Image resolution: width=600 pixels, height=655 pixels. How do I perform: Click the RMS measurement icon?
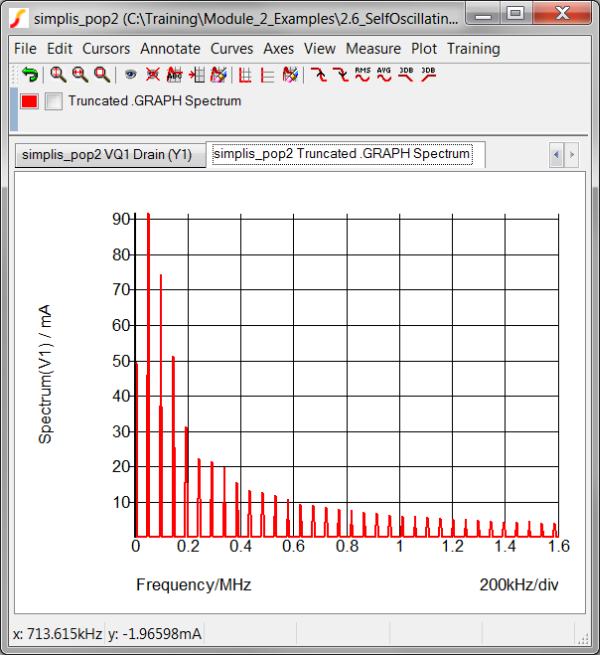(363, 75)
